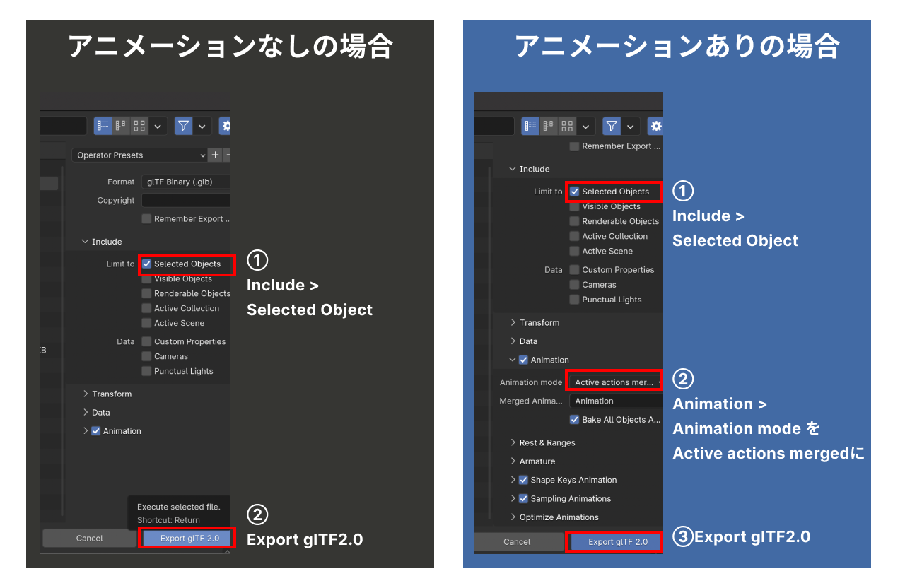The width and height of the screenshot is (905, 588).
Task: Click the gear icon in the right panel
Action: coord(655,126)
